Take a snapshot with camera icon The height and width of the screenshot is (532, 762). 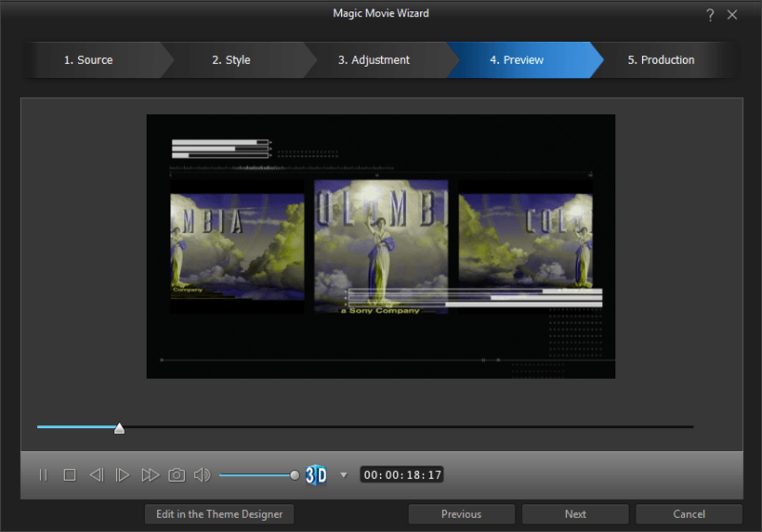[176, 475]
